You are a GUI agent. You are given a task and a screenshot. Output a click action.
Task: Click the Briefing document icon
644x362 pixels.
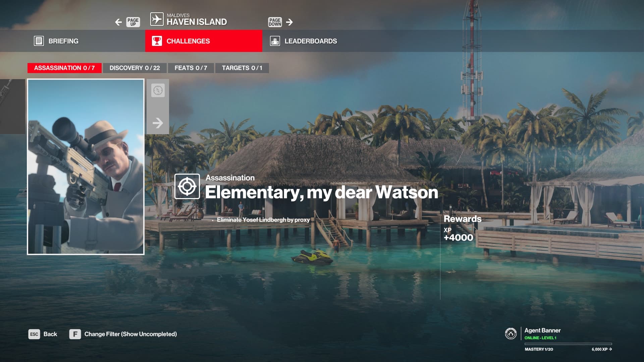[x=39, y=41]
